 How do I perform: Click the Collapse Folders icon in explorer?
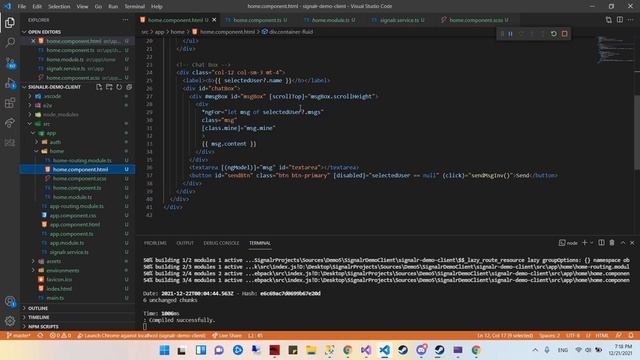129,87
